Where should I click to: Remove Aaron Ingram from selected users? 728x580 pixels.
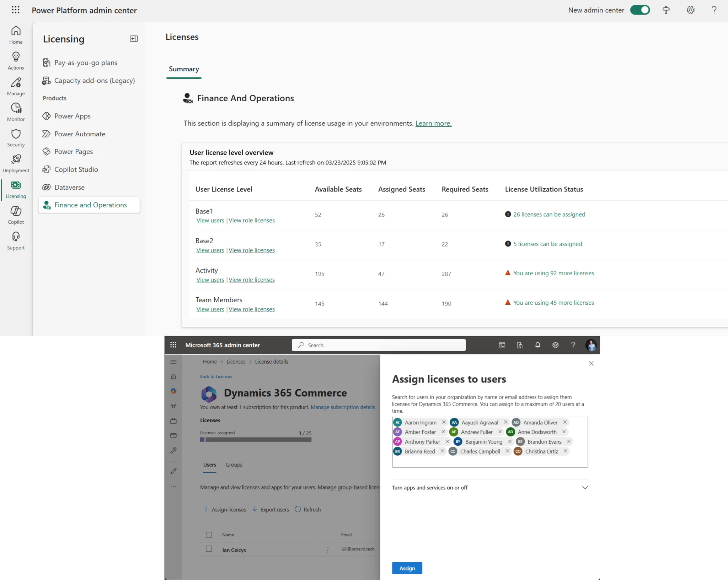coord(444,422)
